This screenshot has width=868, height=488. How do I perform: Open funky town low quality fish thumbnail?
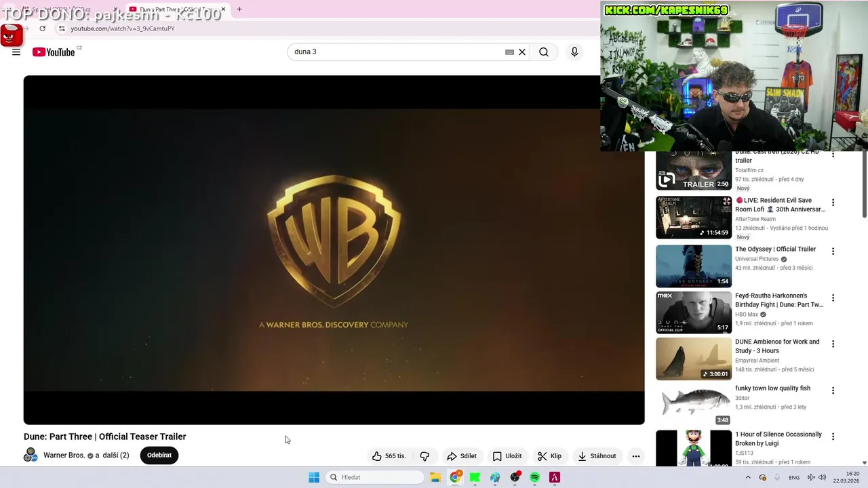click(694, 405)
